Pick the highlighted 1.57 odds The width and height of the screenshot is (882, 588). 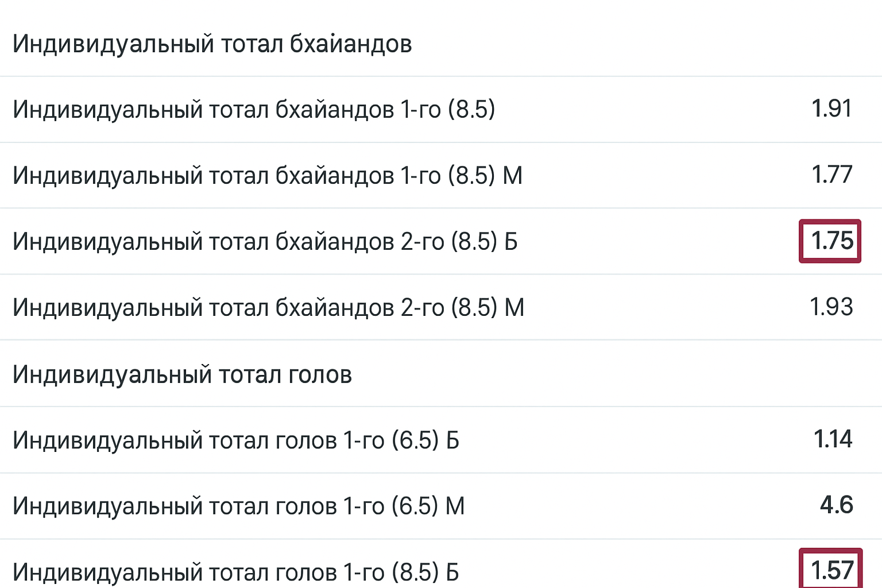click(831, 570)
